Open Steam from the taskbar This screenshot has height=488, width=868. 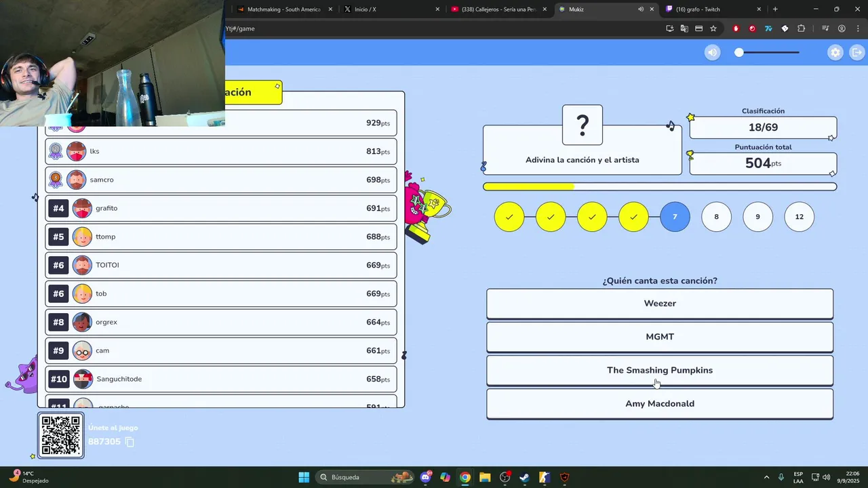[524, 477]
